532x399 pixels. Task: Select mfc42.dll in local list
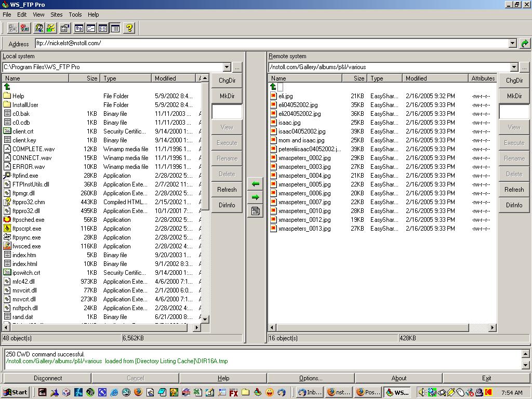pos(23,282)
